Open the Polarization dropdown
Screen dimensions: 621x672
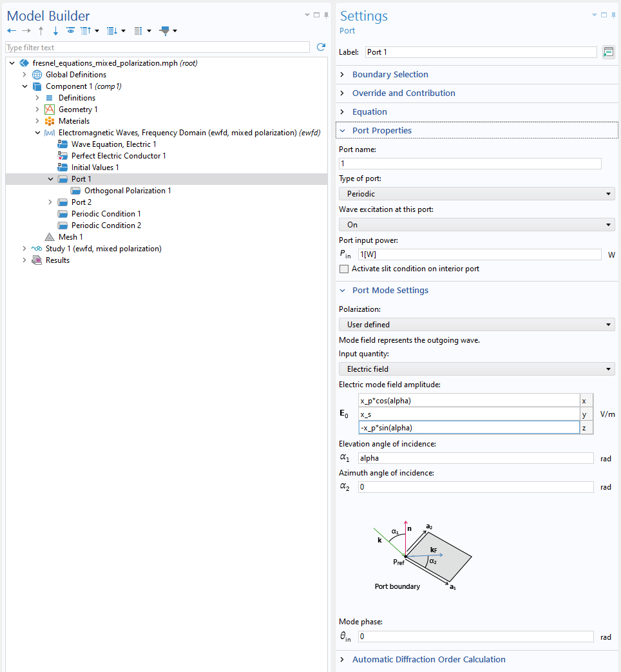pos(475,324)
